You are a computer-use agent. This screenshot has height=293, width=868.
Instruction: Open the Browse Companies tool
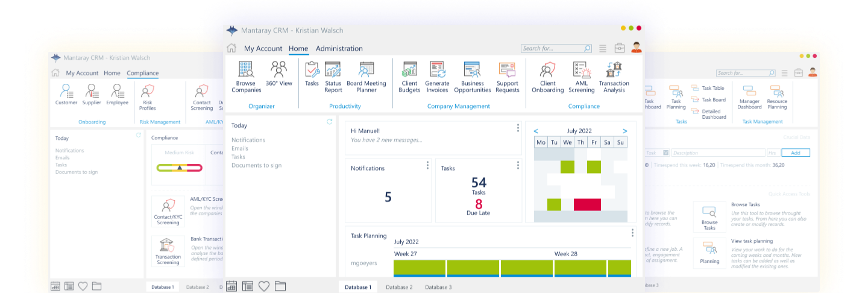245,77
